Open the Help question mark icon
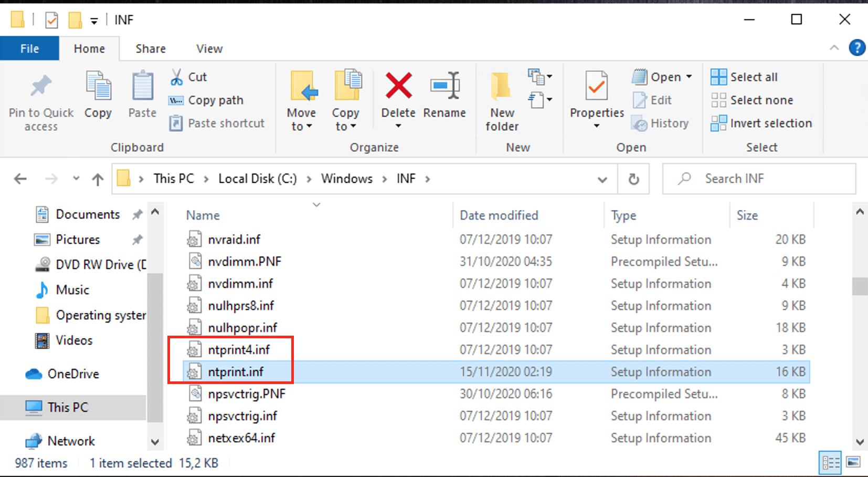Viewport: 868px width, 477px height. click(856, 48)
